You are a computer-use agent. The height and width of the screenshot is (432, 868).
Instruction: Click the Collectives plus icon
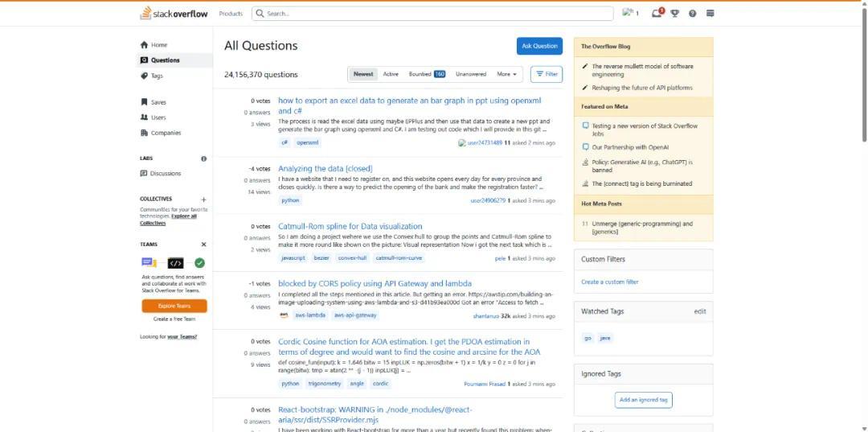pyautogui.click(x=203, y=200)
